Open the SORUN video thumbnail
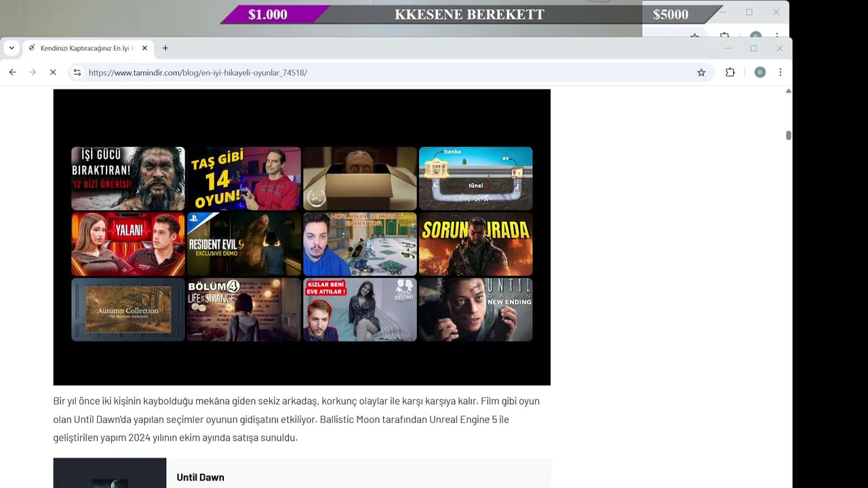This screenshot has width=868, height=488. click(x=476, y=244)
